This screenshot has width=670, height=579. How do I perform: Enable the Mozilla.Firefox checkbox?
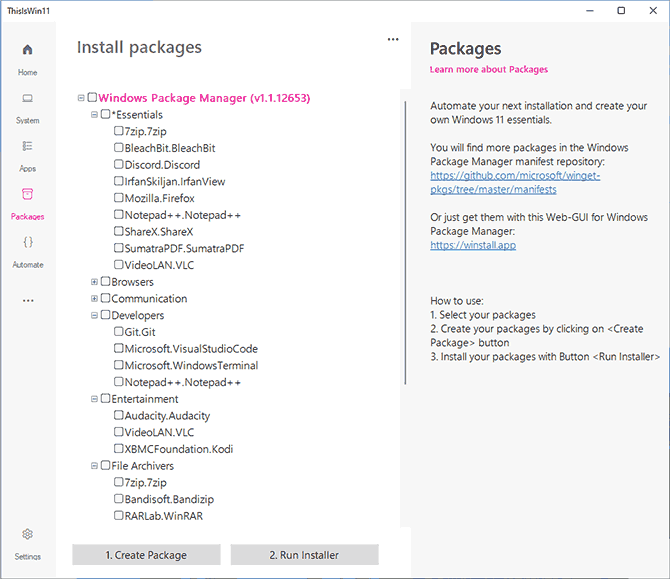pyautogui.click(x=119, y=197)
